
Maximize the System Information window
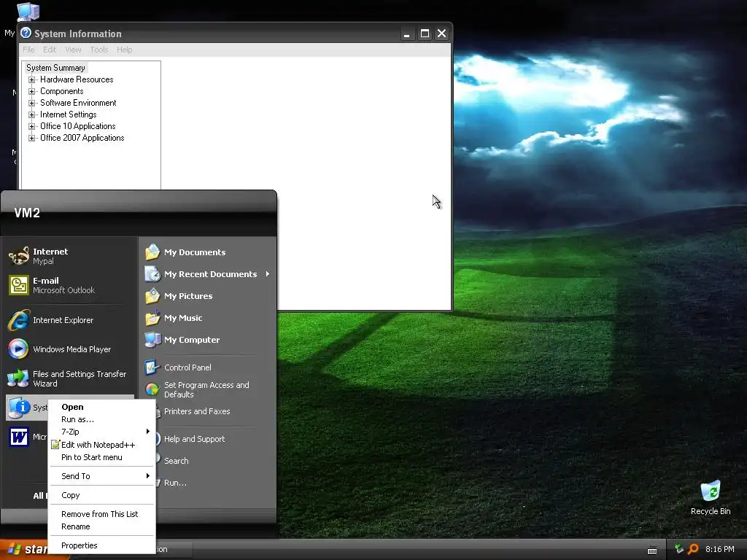[425, 34]
